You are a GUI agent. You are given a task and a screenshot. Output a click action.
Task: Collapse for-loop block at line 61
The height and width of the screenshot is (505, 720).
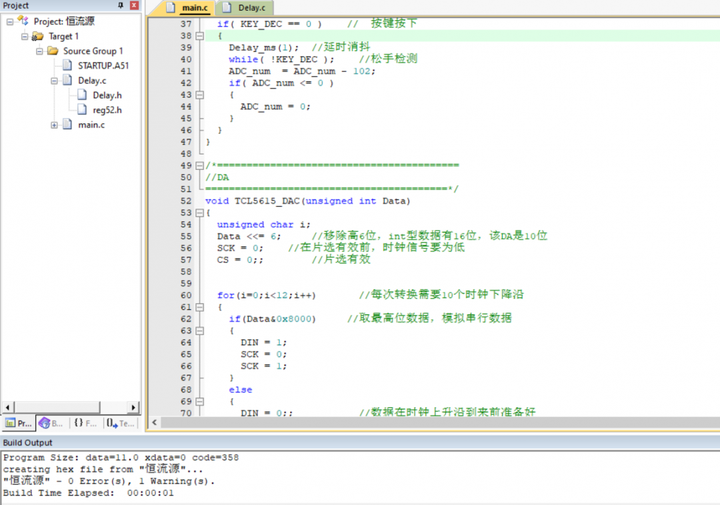200,307
